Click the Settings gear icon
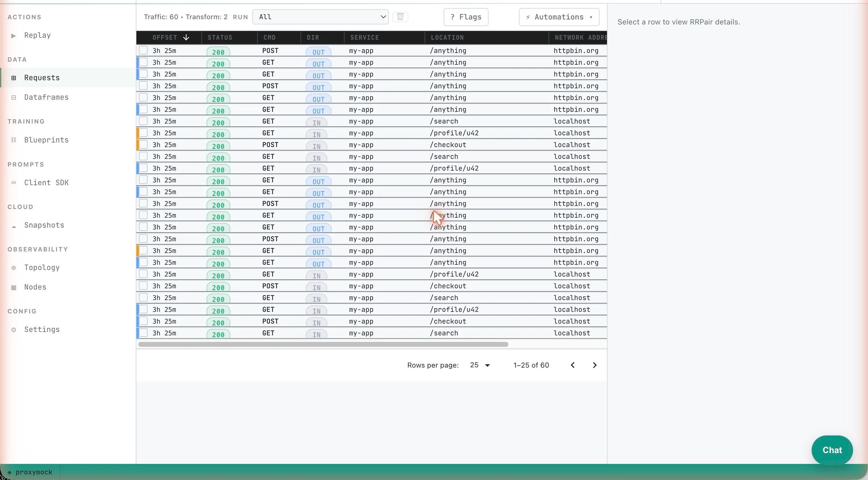The height and width of the screenshot is (480, 868). [x=13, y=329]
